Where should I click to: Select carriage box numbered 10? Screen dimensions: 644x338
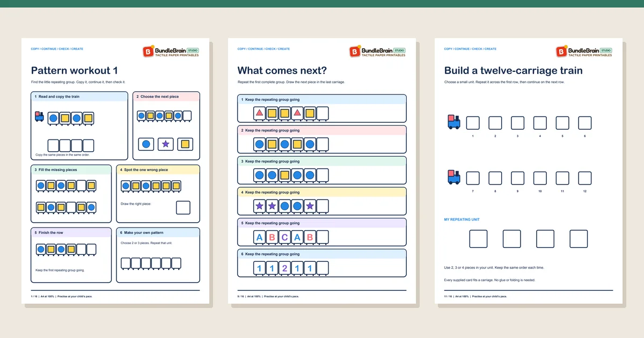pyautogui.click(x=540, y=178)
